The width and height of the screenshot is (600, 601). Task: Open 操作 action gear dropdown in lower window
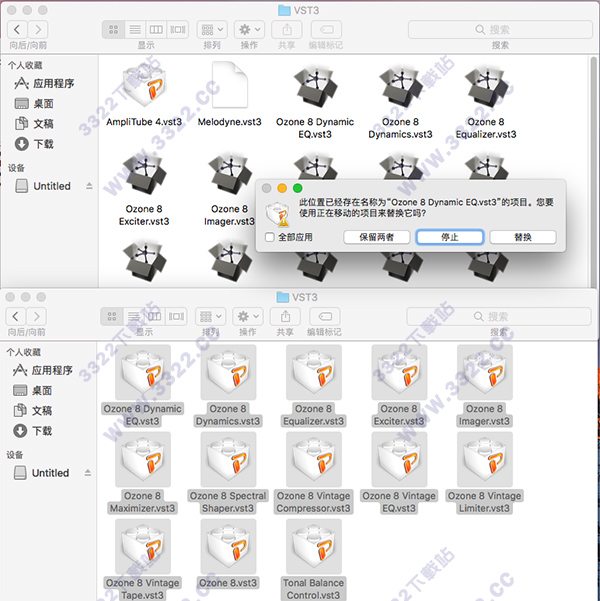point(248,317)
